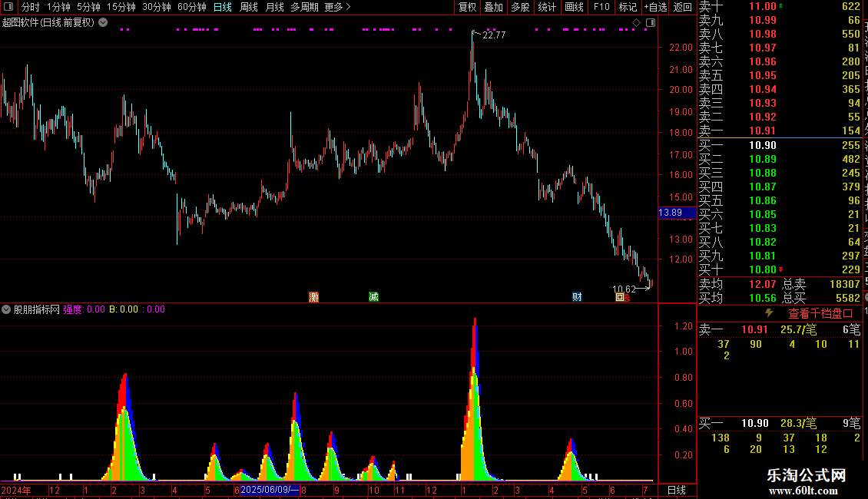Image resolution: width=868 pixels, height=499 pixels.
Task: Switch to 日线 daily chart
Action: 223,7
